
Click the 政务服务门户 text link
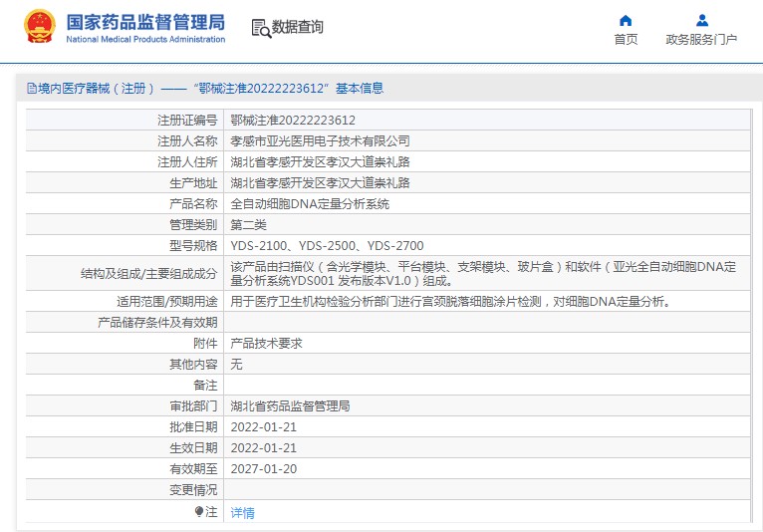(x=701, y=39)
